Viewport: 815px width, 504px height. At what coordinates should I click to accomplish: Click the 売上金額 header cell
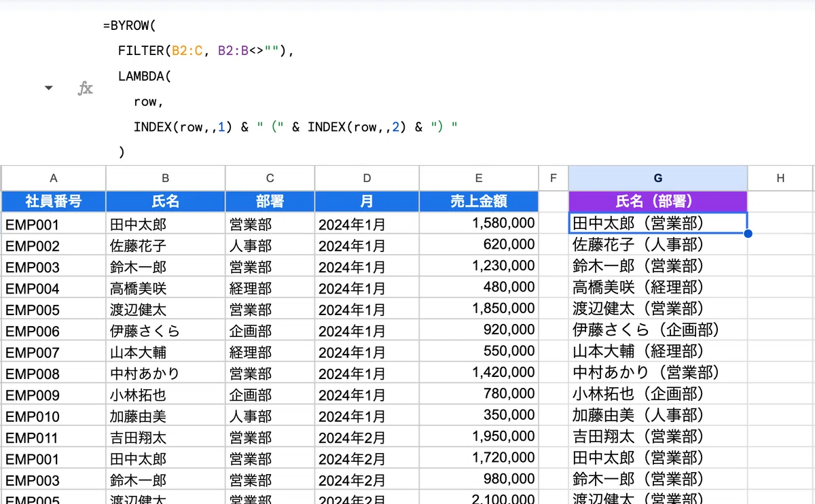[479, 201]
